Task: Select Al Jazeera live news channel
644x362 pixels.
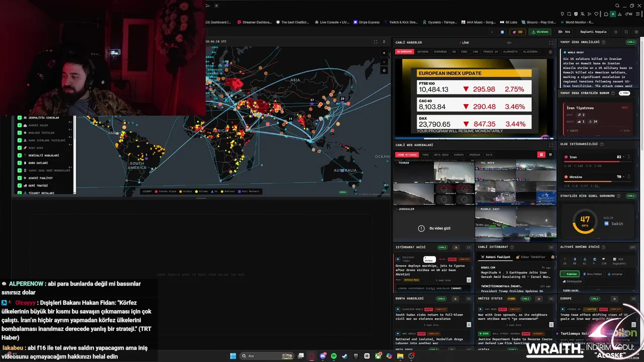Action: click(x=530, y=52)
